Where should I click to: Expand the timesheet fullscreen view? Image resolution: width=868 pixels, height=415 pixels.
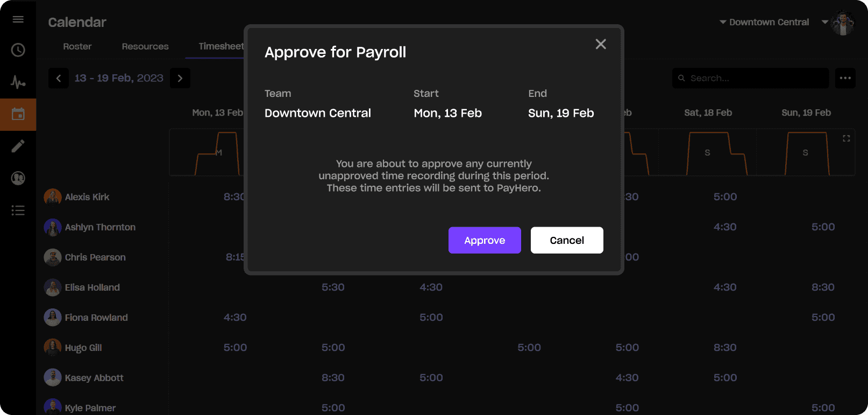846,138
